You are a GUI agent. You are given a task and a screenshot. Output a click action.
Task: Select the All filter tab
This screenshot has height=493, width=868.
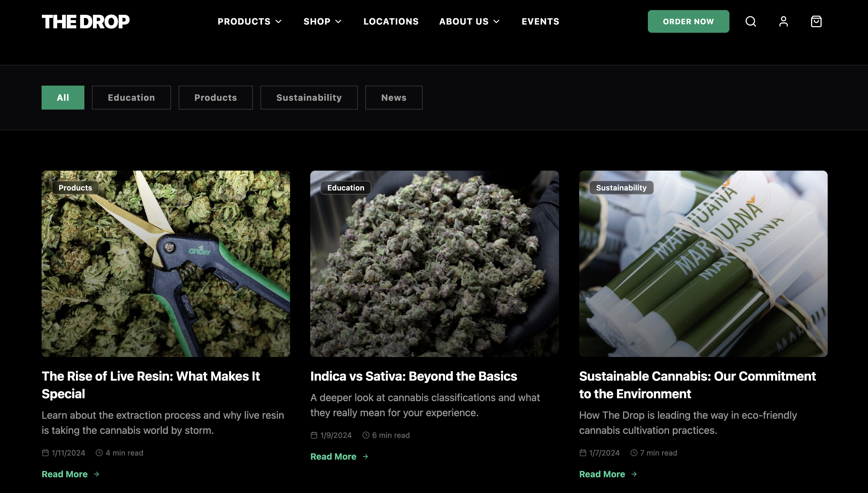click(63, 98)
